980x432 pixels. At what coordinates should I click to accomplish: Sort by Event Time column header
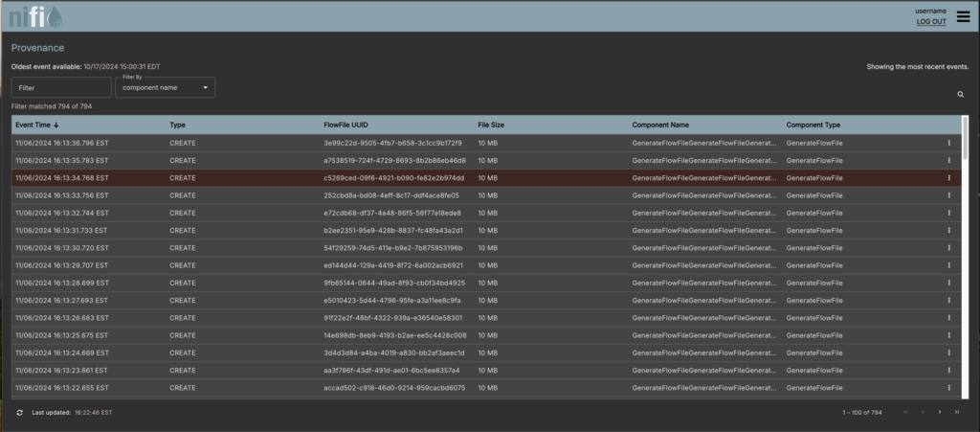pos(37,125)
